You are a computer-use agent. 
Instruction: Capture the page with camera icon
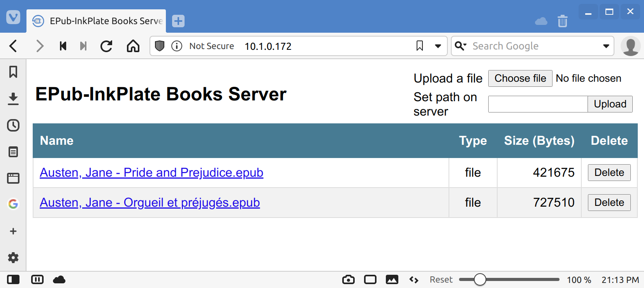pos(348,279)
